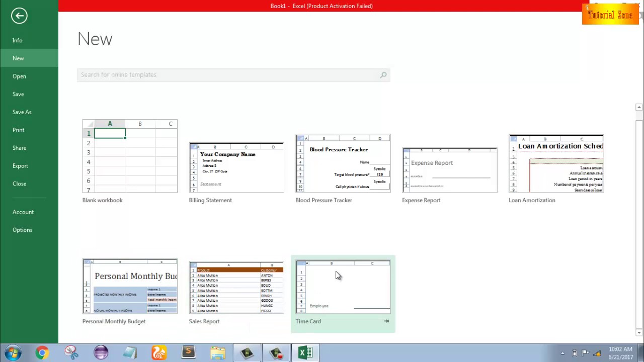Pin the Time Card template to list

pos(386,321)
